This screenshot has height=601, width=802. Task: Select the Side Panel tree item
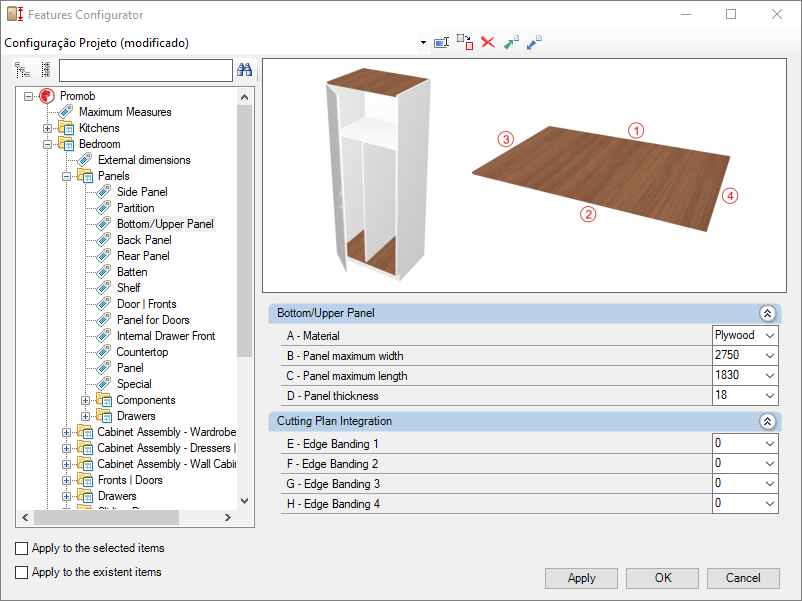tap(142, 192)
